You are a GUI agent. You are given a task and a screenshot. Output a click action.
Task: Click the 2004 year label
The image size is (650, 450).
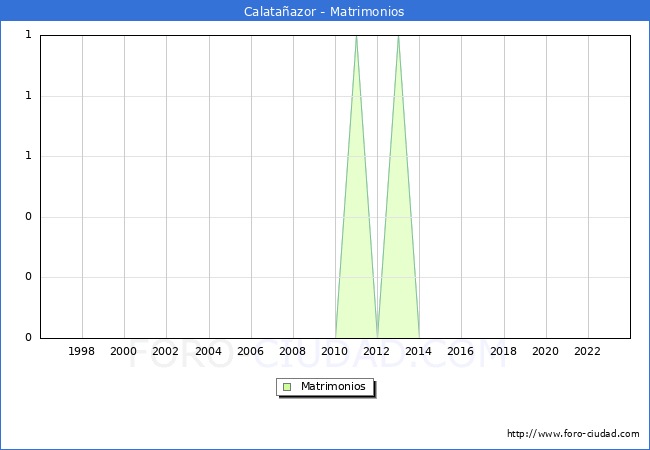point(208,352)
